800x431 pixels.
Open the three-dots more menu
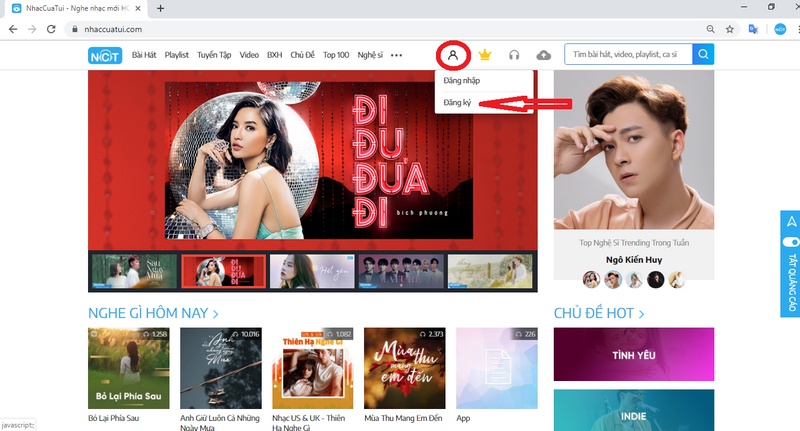pos(396,55)
